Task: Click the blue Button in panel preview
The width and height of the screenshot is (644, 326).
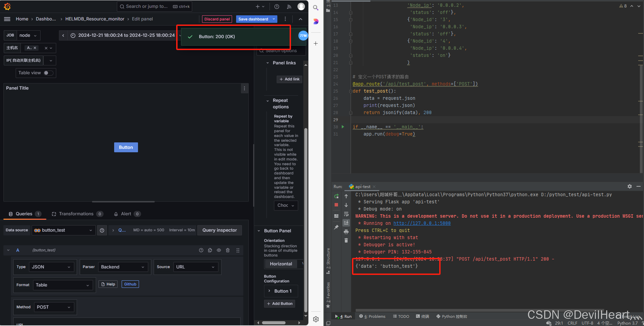Action: click(126, 147)
